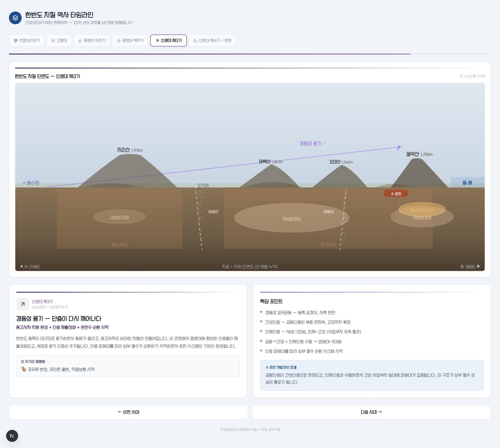Click the ◀ 서 (서해) direction label
The image size is (500, 448).
click(x=30, y=267)
